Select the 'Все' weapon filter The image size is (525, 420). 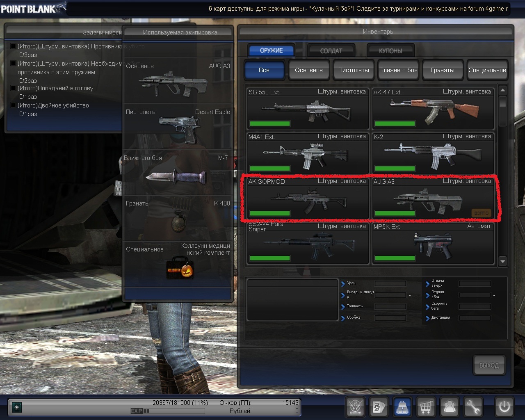tap(264, 70)
